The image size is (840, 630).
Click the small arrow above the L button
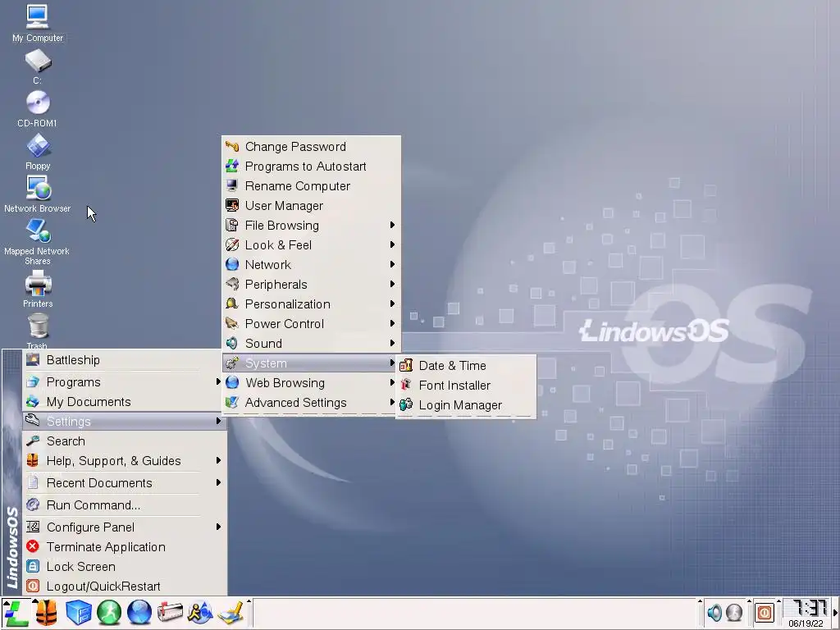(6, 603)
